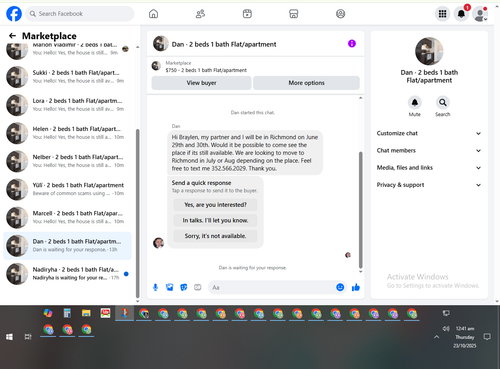This screenshot has height=369, width=500.
Task: Click scroll-up arrow of chat messages
Action: pyautogui.click(x=360, y=98)
